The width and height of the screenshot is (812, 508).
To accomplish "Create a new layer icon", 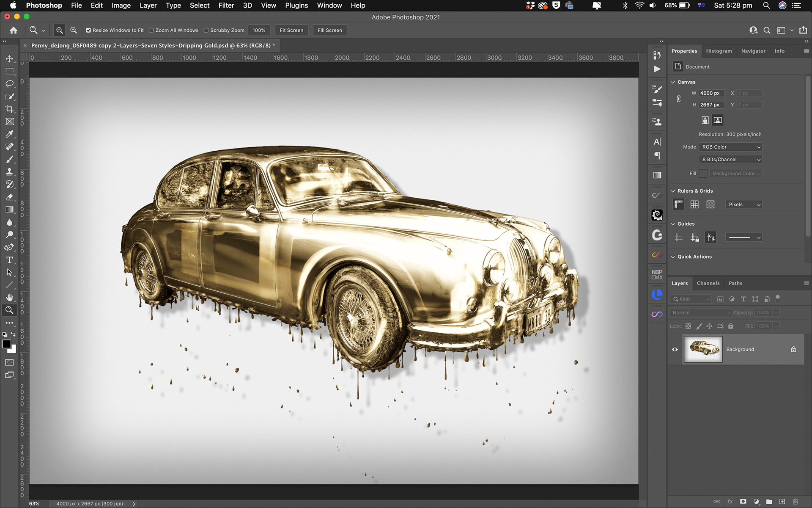I will [x=782, y=501].
